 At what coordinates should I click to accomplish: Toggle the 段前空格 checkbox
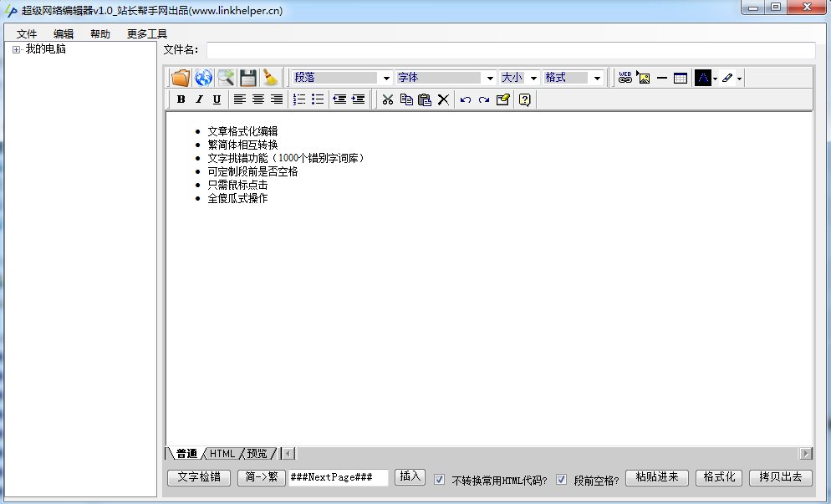click(x=561, y=480)
